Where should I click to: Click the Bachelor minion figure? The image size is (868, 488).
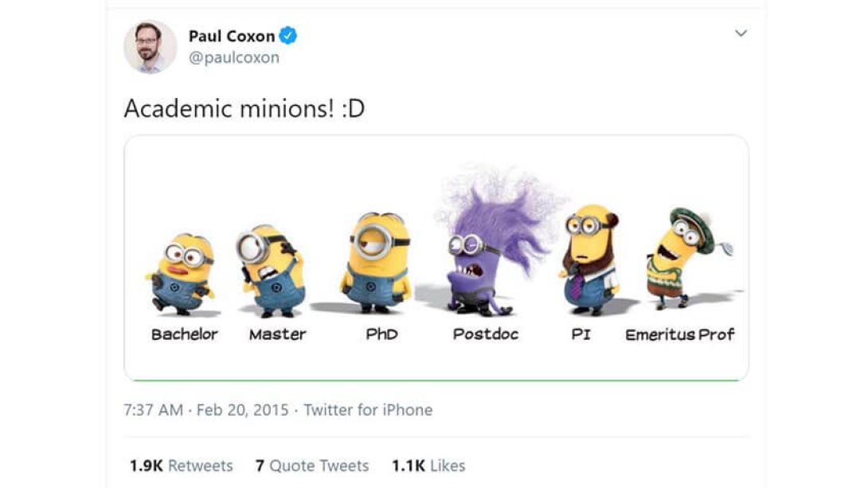[182, 273]
